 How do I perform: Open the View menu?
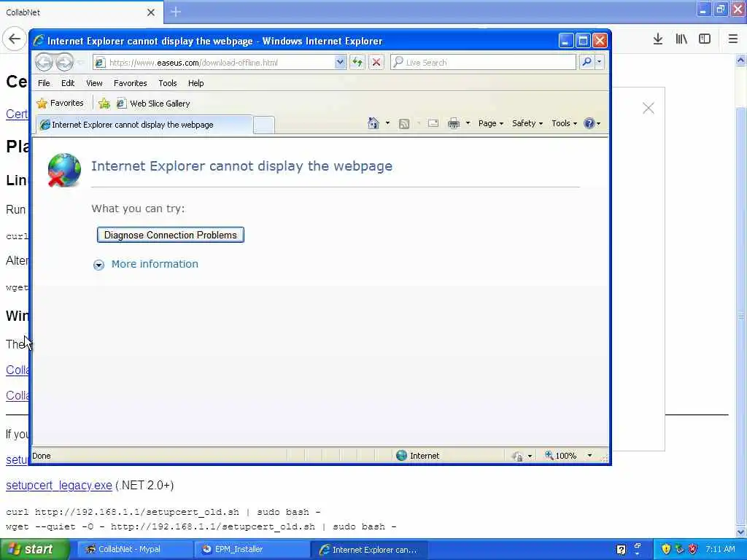tap(94, 83)
